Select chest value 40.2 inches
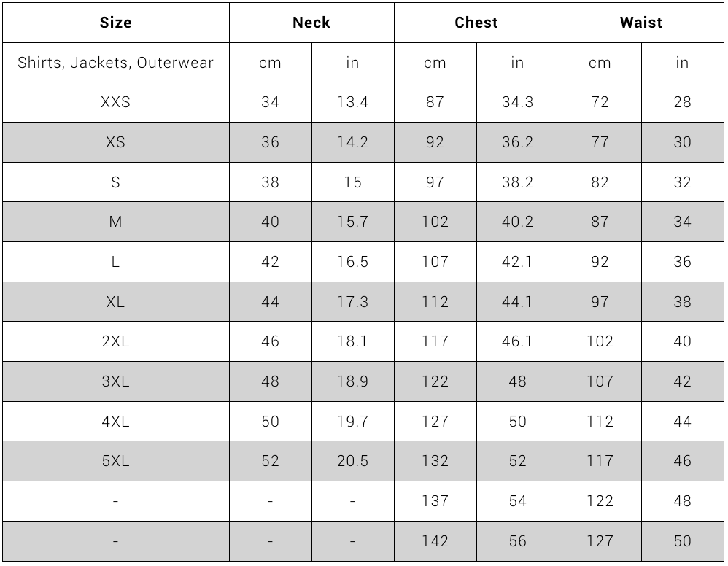728x566 pixels. [x=518, y=222]
